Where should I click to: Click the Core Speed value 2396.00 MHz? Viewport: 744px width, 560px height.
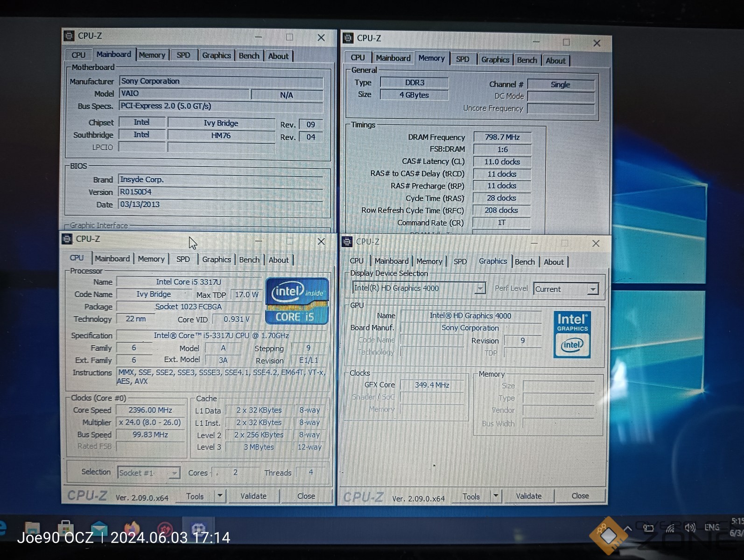click(x=150, y=410)
